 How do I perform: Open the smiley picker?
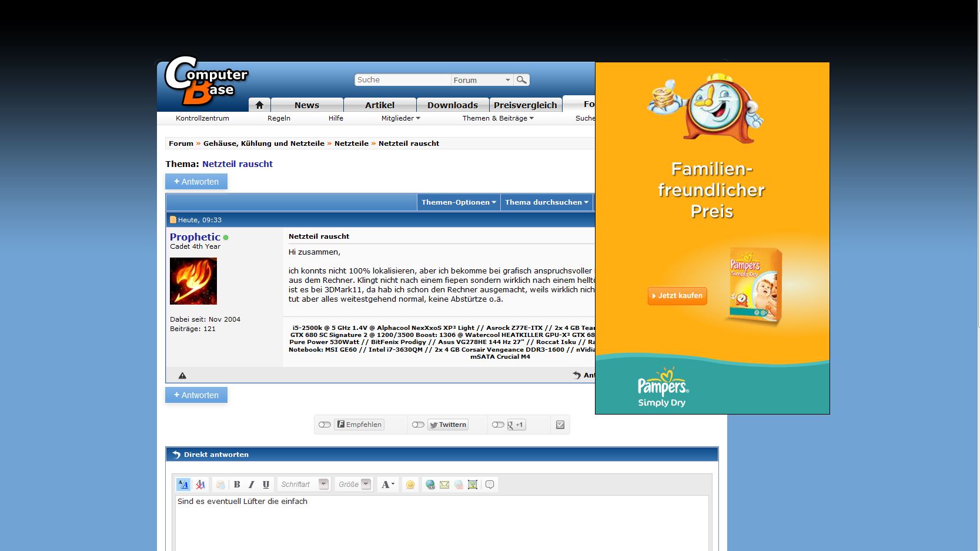(410, 485)
